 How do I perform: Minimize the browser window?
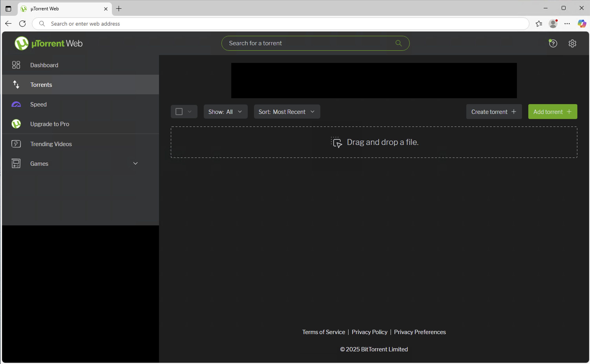(545, 8)
